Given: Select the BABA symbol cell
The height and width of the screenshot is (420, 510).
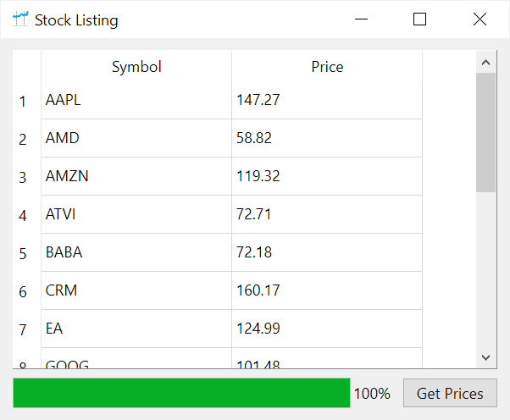Looking at the screenshot, I should pyautogui.click(x=136, y=252).
